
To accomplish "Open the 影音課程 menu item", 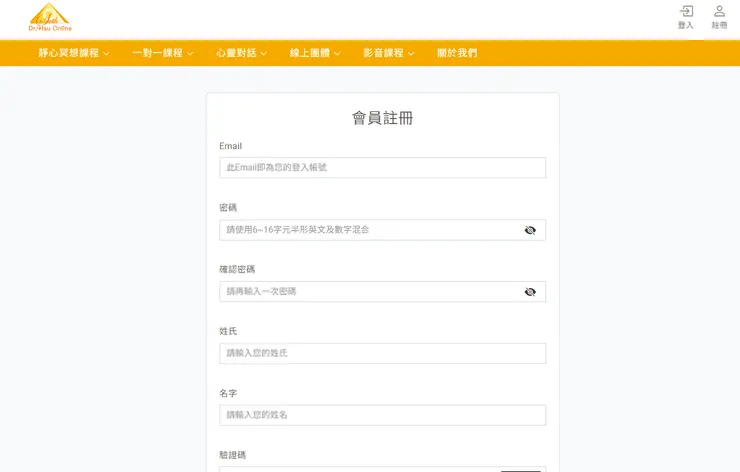I will click(383, 53).
